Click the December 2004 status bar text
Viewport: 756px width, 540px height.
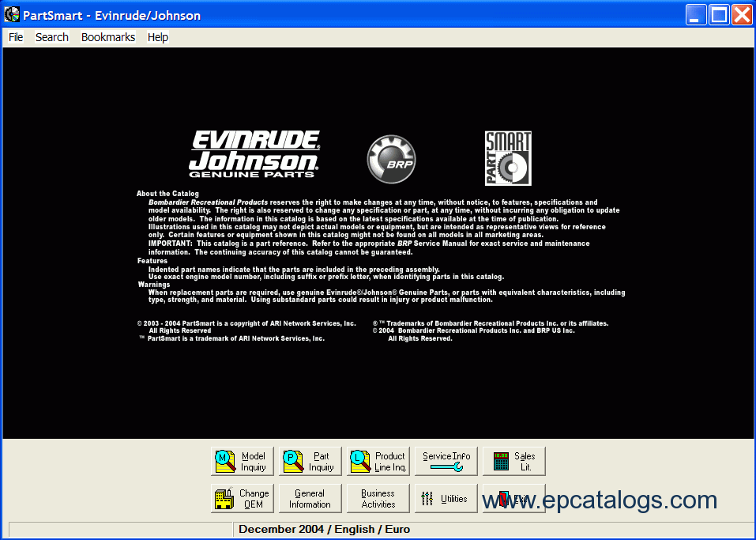[x=324, y=529]
